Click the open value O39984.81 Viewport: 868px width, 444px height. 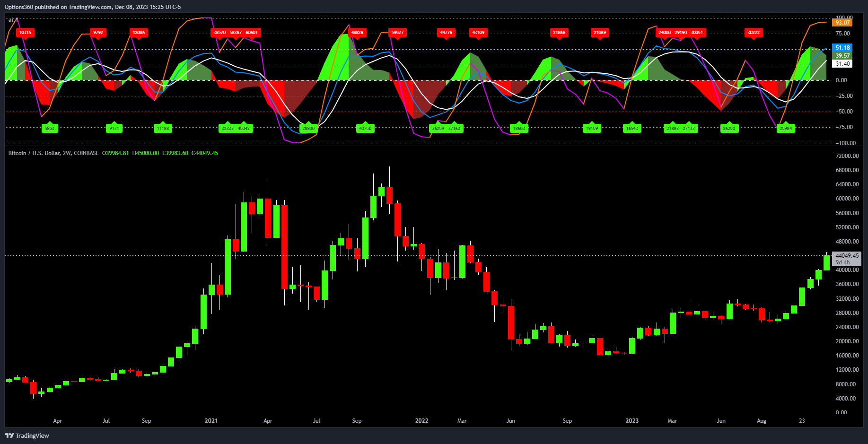pos(115,153)
